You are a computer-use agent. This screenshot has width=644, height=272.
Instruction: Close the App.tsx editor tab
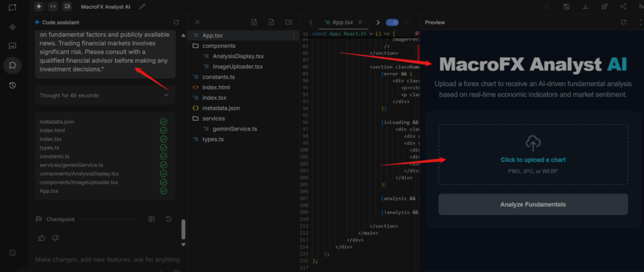pyautogui.click(x=360, y=22)
